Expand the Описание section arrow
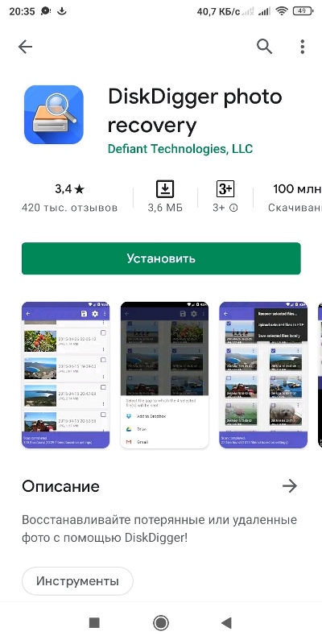Screen dimensions: 322x644 click(290, 486)
